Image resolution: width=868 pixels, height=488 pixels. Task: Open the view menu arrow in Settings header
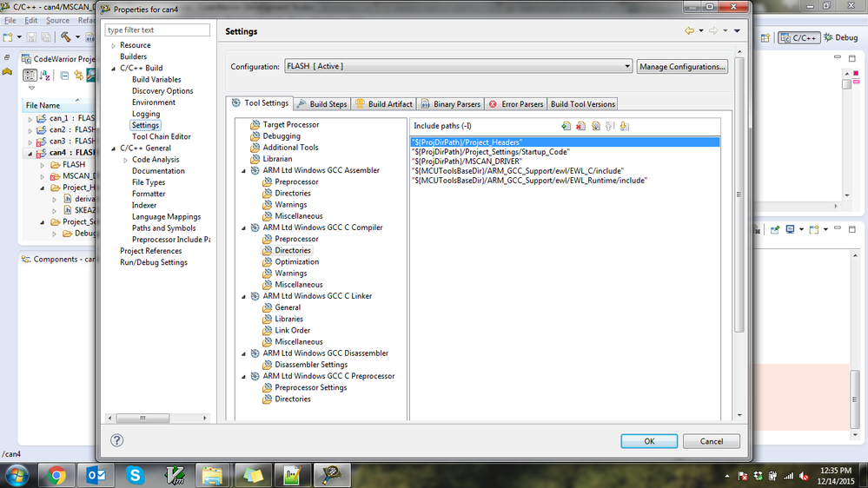(x=737, y=31)
